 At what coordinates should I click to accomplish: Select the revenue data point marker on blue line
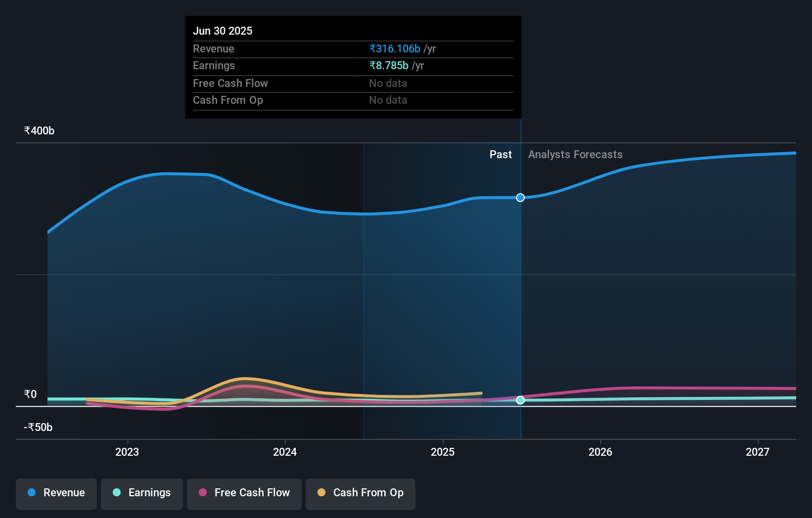520,198
